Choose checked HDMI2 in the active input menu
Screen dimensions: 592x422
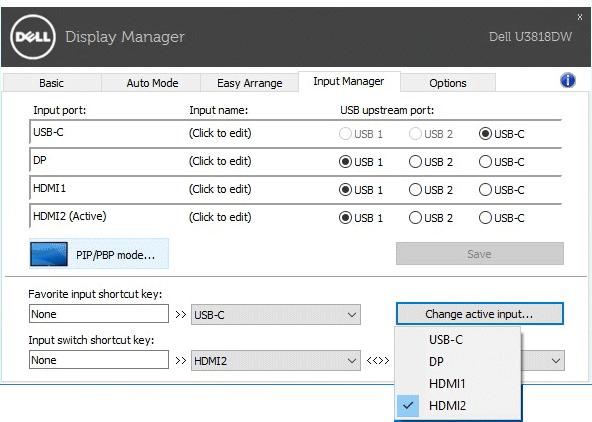tap(458, 405)
